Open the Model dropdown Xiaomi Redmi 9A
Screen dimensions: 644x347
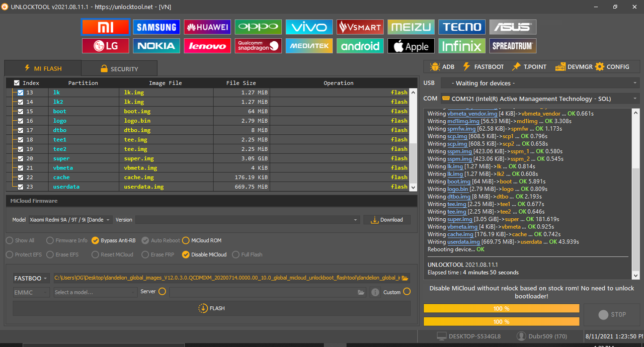coord(70,220)
